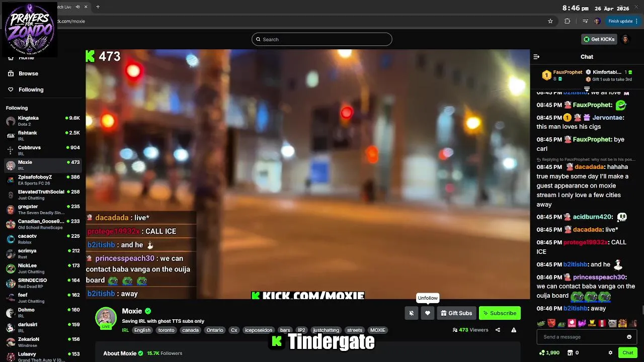The height and width of the screenshot is (362, 644).
Task: Unfollow Moxie with the heart button
Action: point(428,313)
